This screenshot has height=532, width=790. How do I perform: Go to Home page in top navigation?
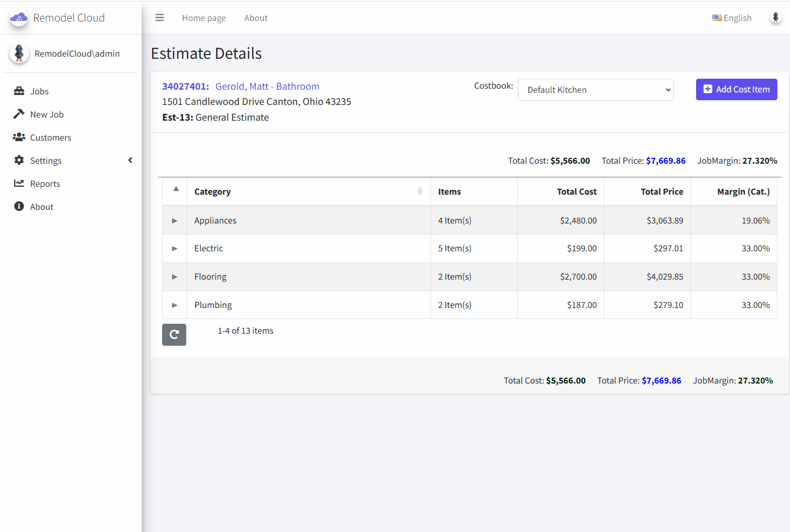point(204,18)
